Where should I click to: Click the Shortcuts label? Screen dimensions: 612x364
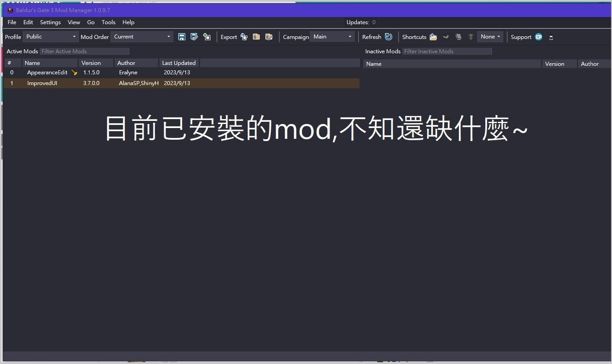[x=414, y=37]
